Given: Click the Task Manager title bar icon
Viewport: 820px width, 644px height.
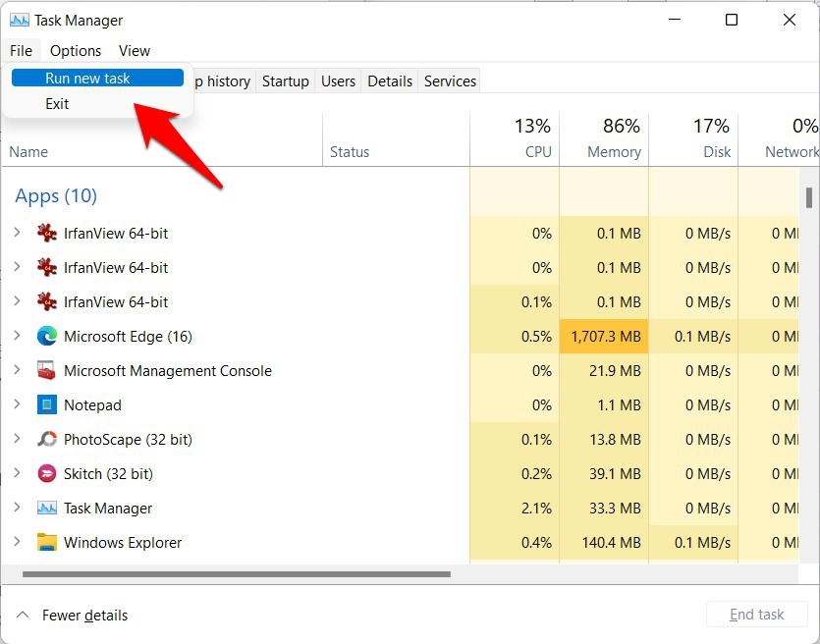Looking at the screenshot, I should (20, 21).
